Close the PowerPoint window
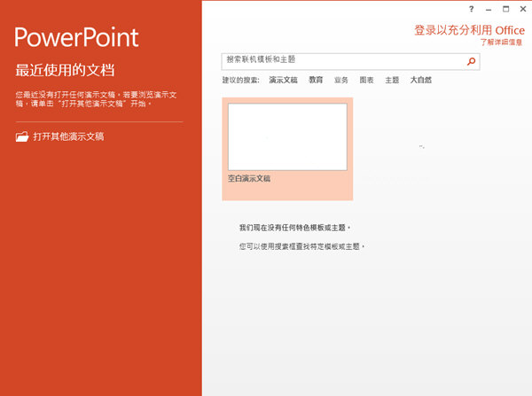Viewport: 532px width, 396px height. [x=523, y=9]
